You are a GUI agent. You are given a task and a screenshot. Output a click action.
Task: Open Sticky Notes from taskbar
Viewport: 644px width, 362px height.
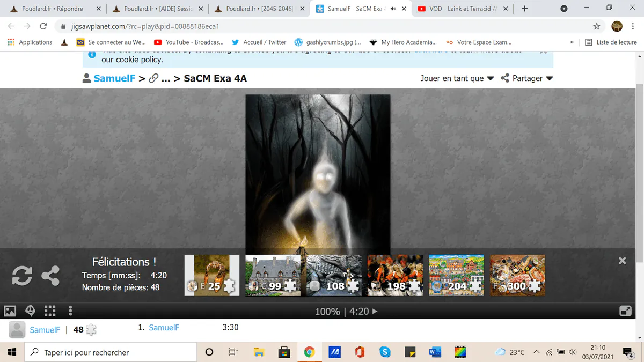[410, 352]
